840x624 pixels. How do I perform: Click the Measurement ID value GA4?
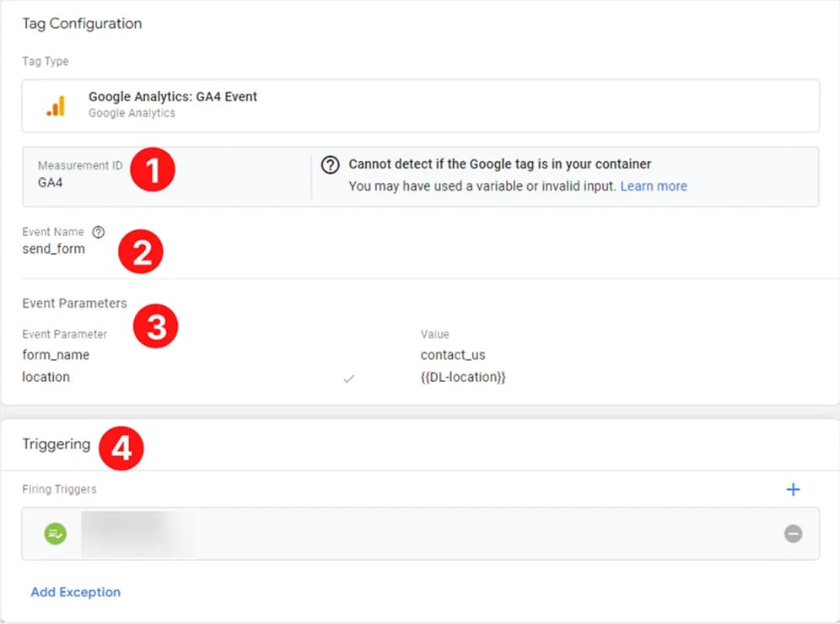[51, 183]
